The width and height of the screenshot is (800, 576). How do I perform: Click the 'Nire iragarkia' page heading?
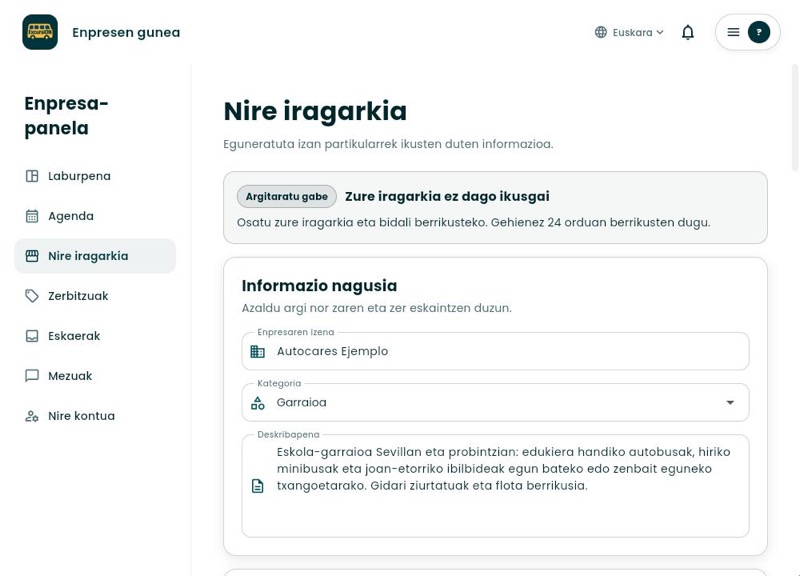click(x=315, y=111)
